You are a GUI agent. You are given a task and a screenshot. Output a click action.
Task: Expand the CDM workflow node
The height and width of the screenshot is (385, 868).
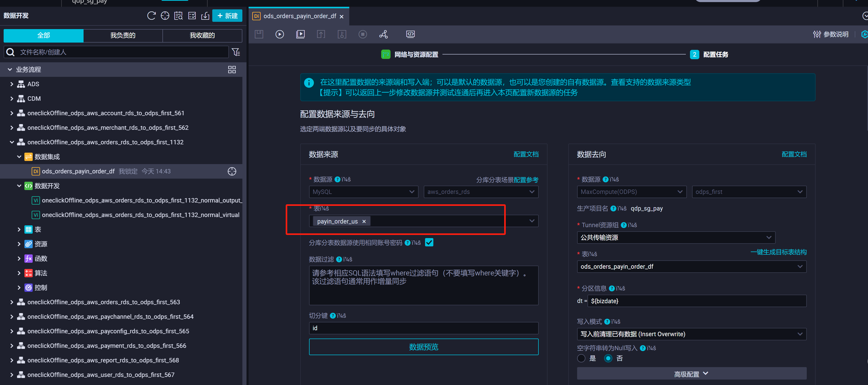click(12, 98)
